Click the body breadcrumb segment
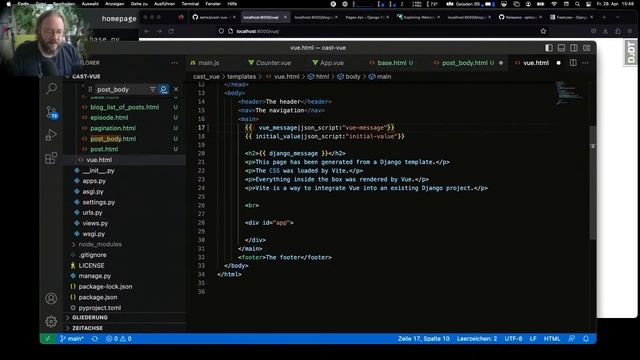Screen dimensions: 640x360 coord(353,76)
